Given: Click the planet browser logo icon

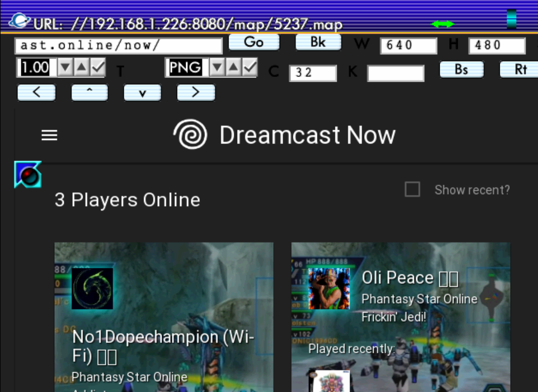Looking at the screenshot, I should pos(19,21).
